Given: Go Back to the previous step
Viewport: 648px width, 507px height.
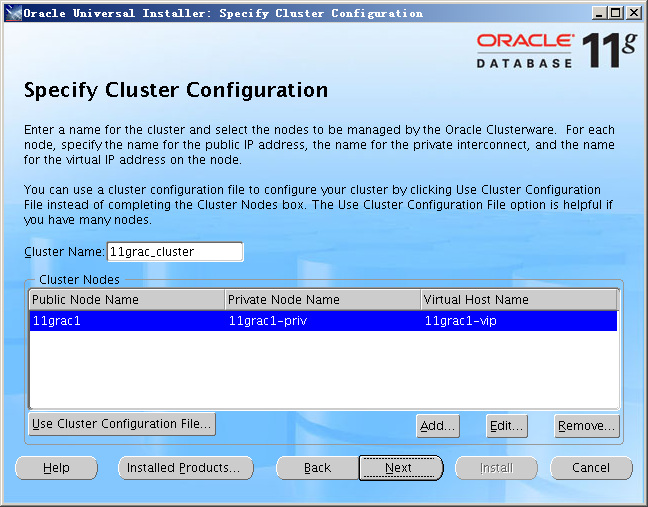Looking at the screenshot, I should click(x=317, y=468).
